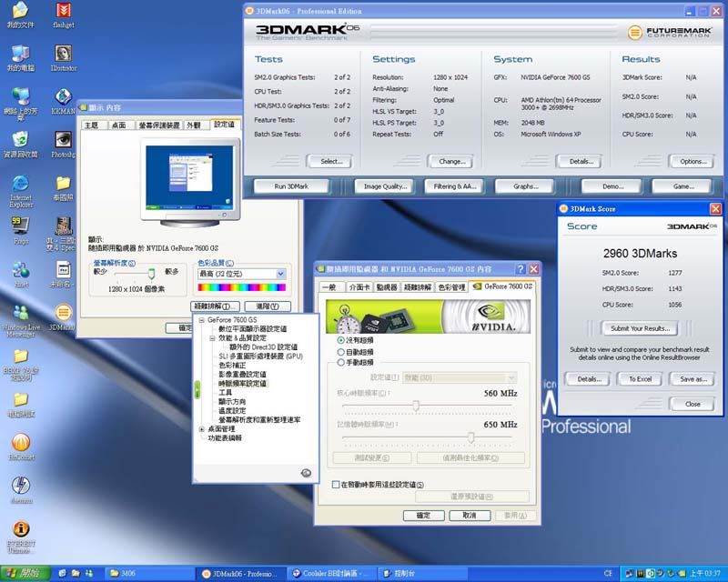This screenshot has height=582, width=728.
Task: Open the KKMAN desktop icon
Action: coord(63,101)
